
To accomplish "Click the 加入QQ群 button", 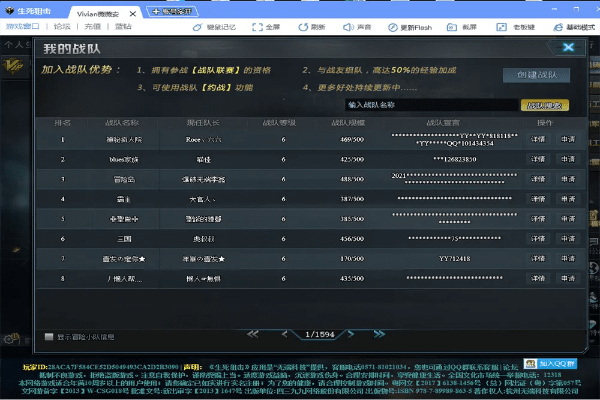I will click(550, 364).
